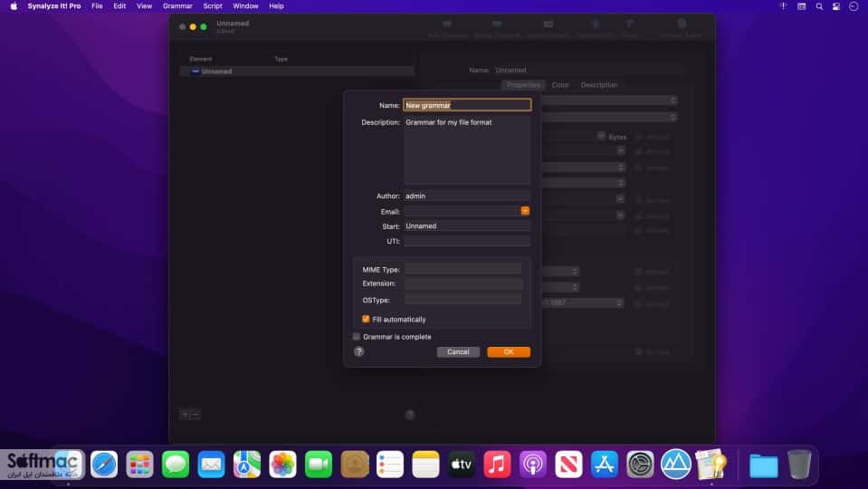Open the Window menu
Viewport: 868px width, 489px height.
click(245, 6)
